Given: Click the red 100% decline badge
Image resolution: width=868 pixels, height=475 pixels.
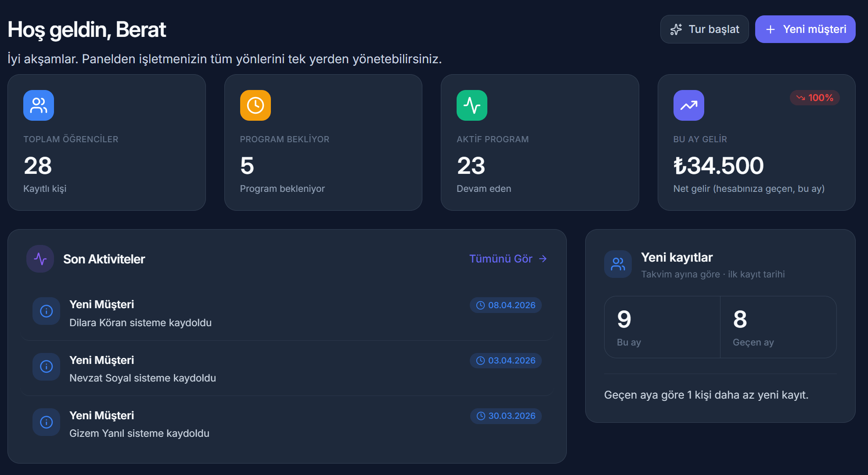Looking at the screenshot, I should click(x=815, y=98).
